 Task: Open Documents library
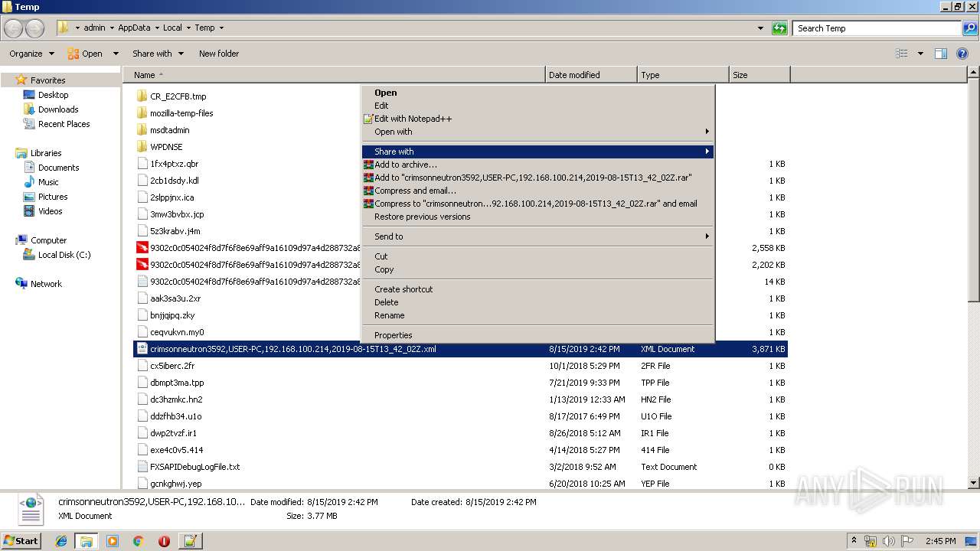click(x=58, y=168)
